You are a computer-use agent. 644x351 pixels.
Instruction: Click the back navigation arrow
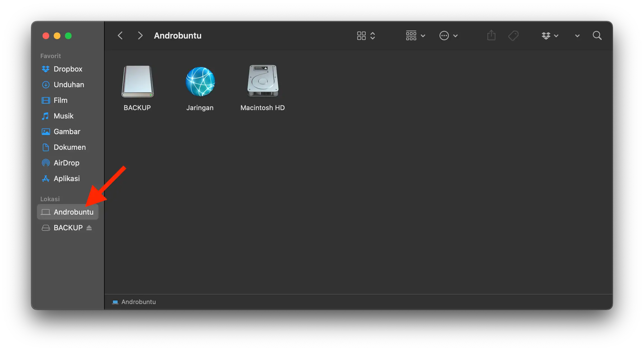pyautogui.click(x=120, y=35)
